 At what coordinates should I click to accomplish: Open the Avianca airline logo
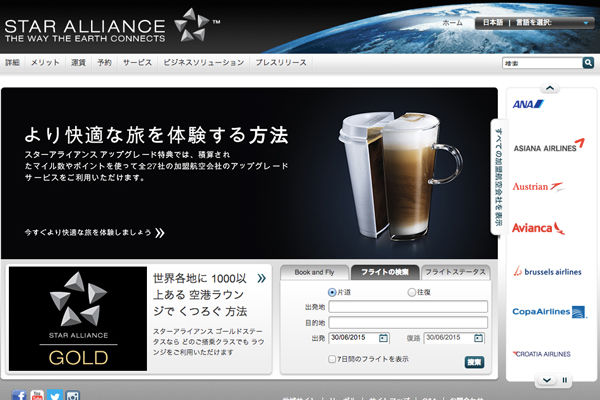(x=538, y=228)
